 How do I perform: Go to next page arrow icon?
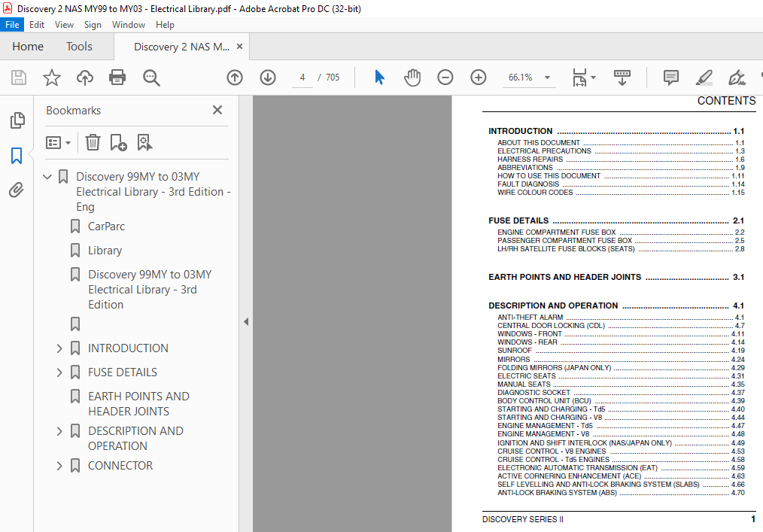click(x=268, y=78)
